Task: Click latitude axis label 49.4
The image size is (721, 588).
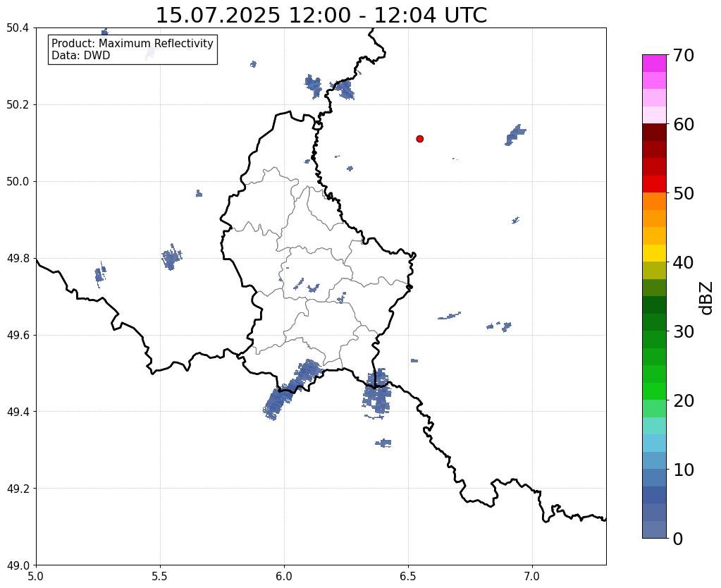Action: pyautogui.click(x=18, y=411)
